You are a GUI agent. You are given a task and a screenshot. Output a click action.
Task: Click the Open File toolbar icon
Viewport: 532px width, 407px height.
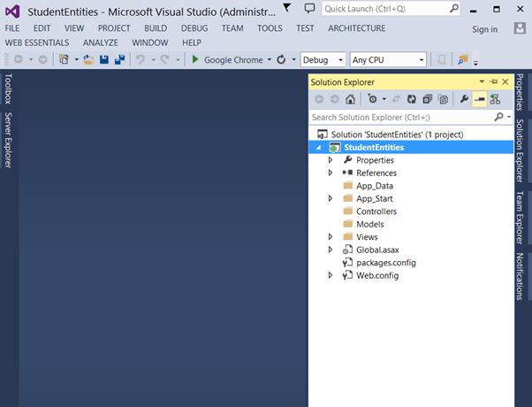(88, 60)
